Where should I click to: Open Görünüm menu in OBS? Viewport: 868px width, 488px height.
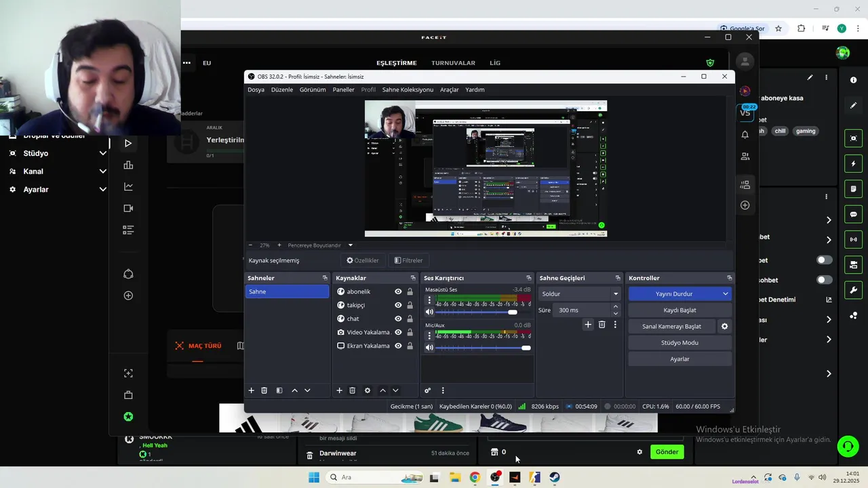click(313, 89)
